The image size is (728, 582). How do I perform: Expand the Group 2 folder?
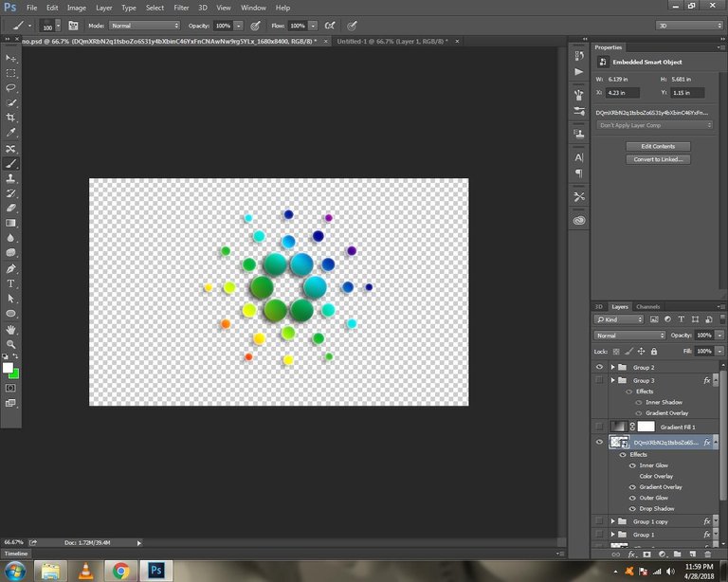[x=613, y=367]
